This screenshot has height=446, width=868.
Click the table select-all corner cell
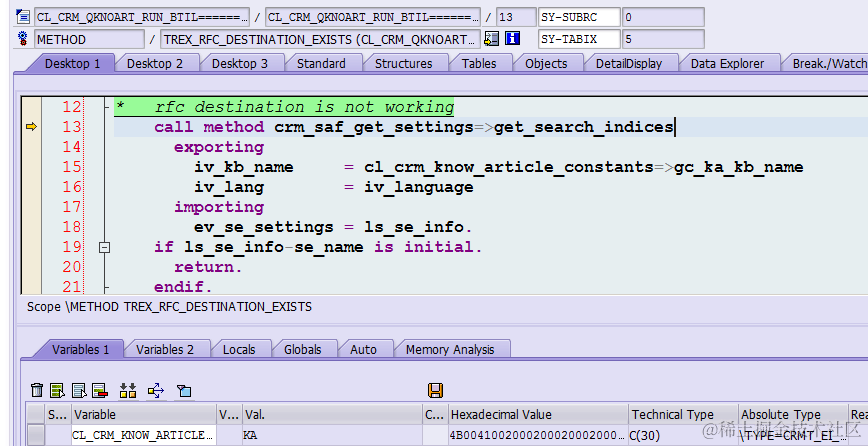36,414
